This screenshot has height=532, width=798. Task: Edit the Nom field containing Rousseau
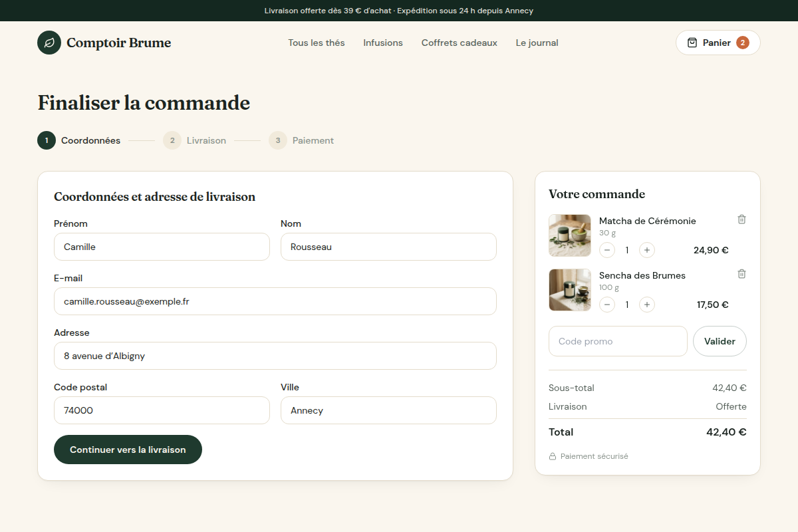click(388, 247)
